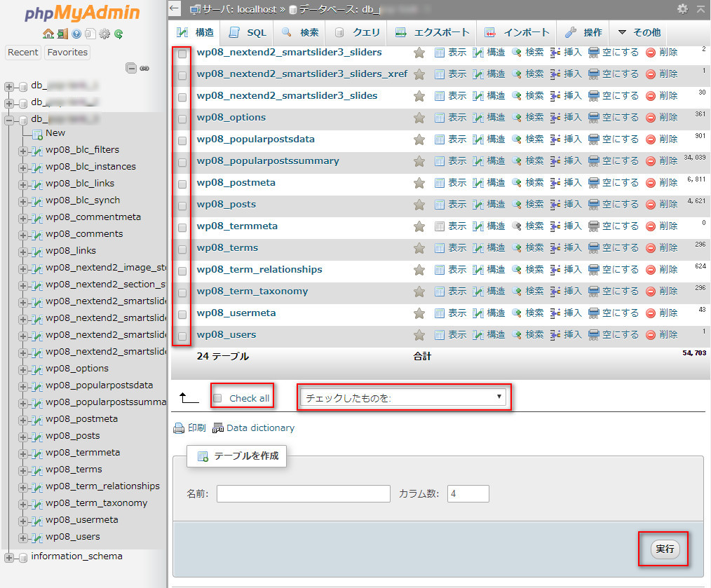
Task: Click the chain link icon in navigation panel
Action: click(144, 69)
